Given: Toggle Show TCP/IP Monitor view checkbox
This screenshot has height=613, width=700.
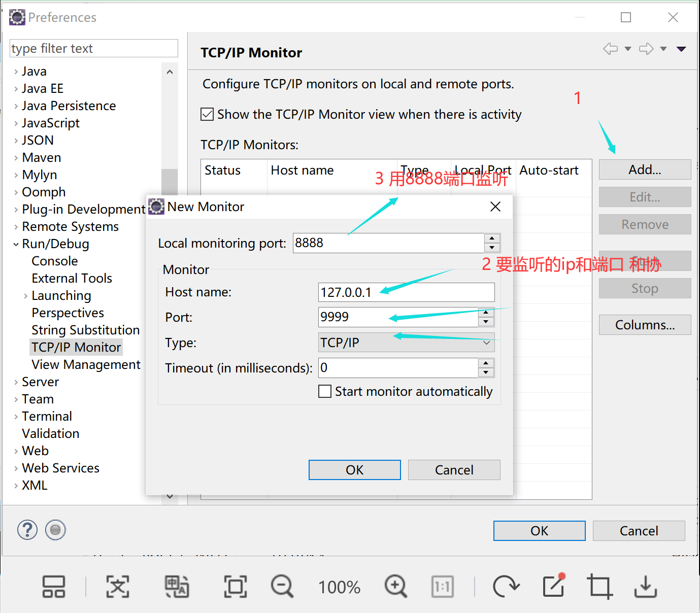Looking at the screenshot, I should [x=207, y=114].
